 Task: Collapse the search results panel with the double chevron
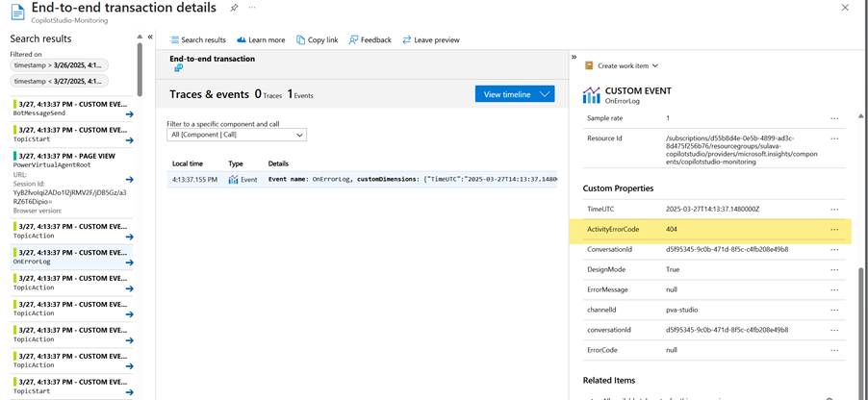coord(150,37)
